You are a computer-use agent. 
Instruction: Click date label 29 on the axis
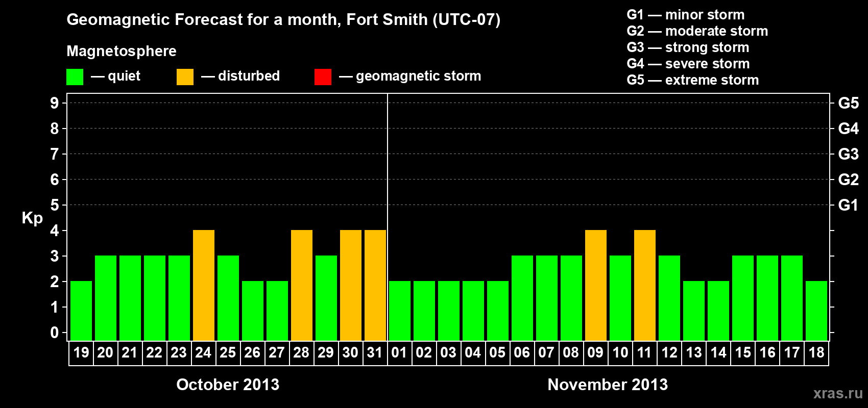point(326,352)
